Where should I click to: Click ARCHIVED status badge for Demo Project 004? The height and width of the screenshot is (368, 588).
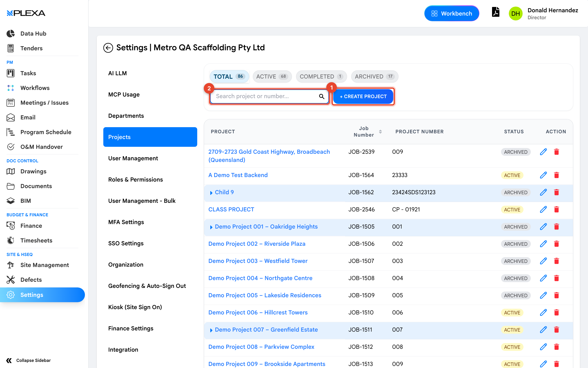[516, 278]
